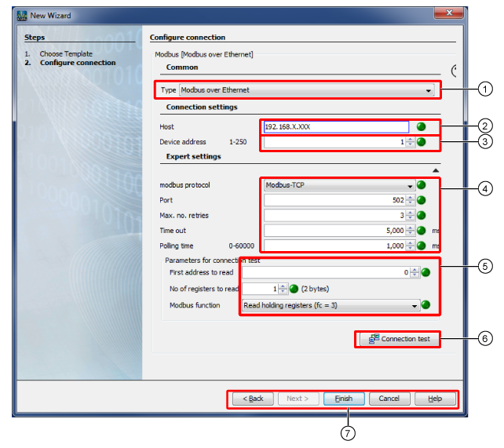Click the Time out value field

[x=334, y=231]
